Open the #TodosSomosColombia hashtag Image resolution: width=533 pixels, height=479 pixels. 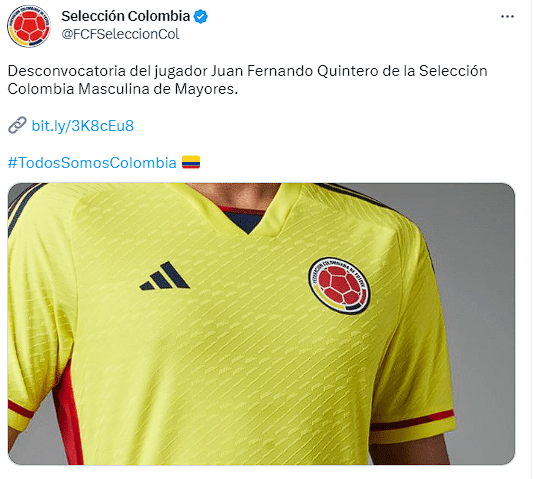coord(92,162)
